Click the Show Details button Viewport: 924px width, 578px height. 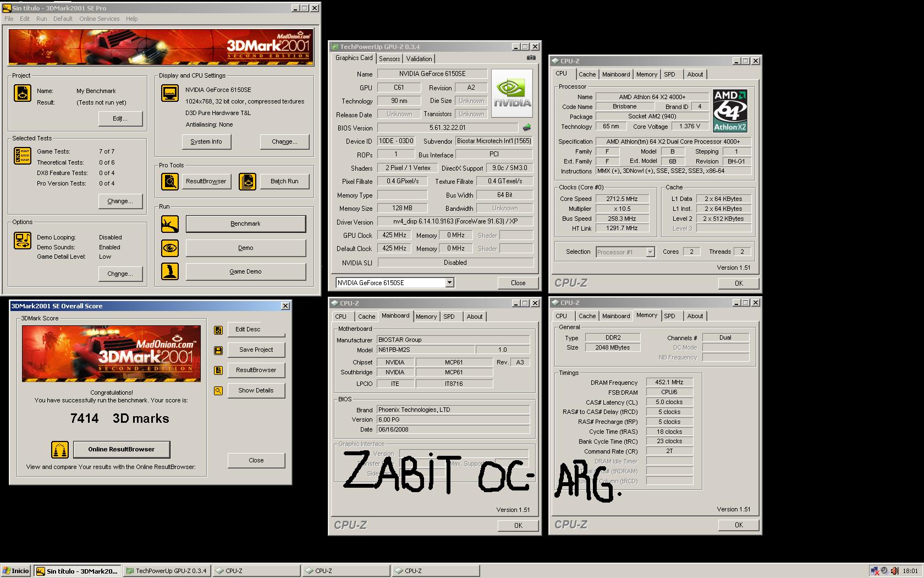click(x=256, y=390)
